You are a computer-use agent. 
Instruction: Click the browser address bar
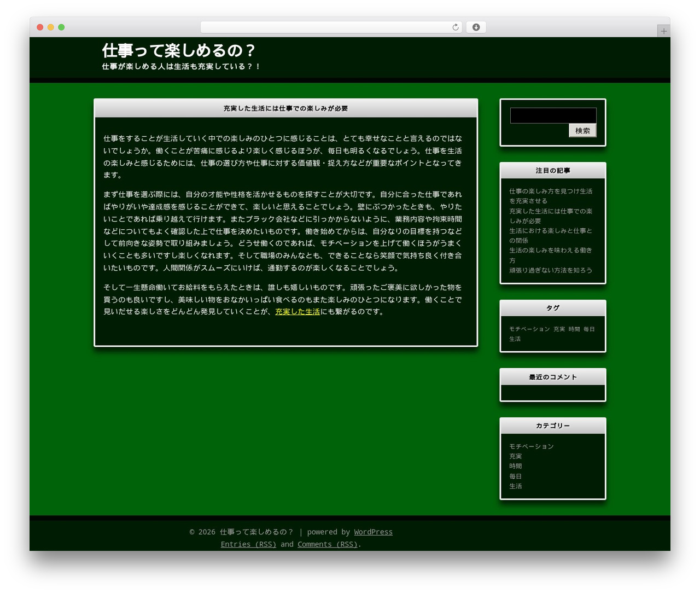[x=331, y=27]
